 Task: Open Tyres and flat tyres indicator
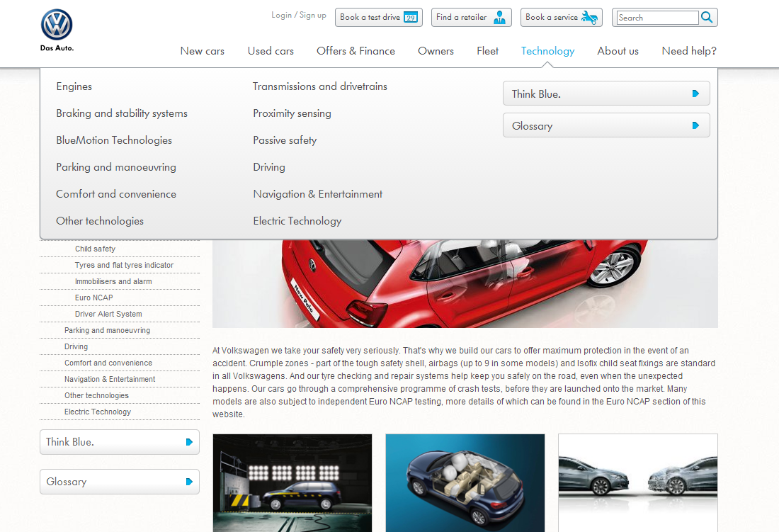coord(124,265)
